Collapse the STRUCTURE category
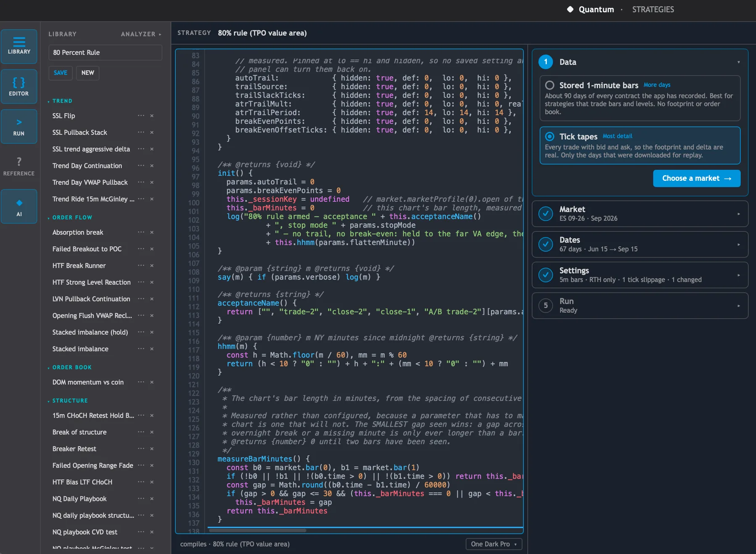Screen dimensions: 756x554 pos(68,401)
